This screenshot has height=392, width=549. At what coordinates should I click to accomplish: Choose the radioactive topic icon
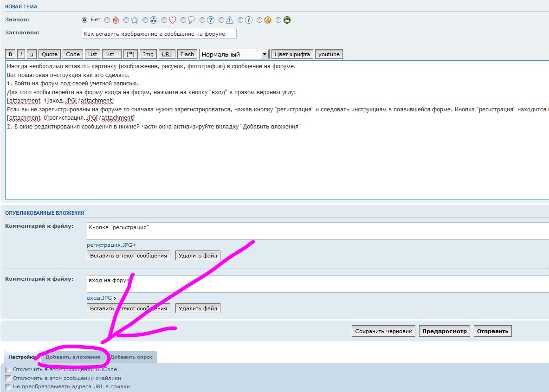pyautogui.click(x=146, y=20)
